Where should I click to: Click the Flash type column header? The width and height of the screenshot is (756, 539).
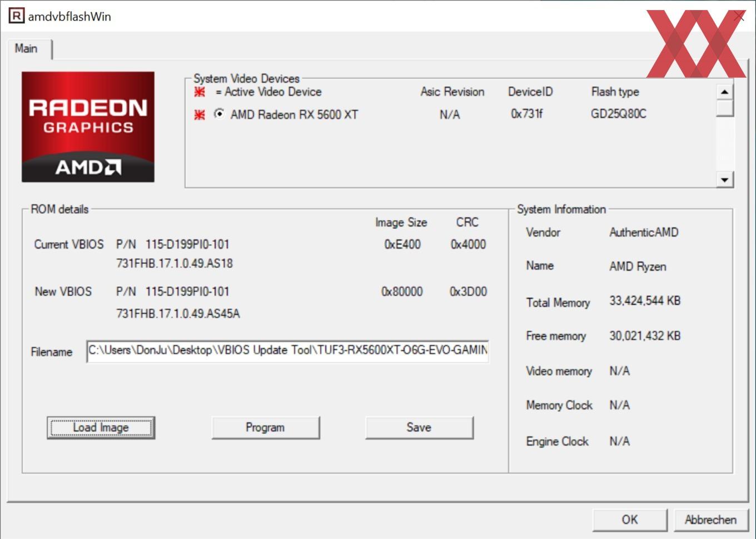click(x=615, y=92)
